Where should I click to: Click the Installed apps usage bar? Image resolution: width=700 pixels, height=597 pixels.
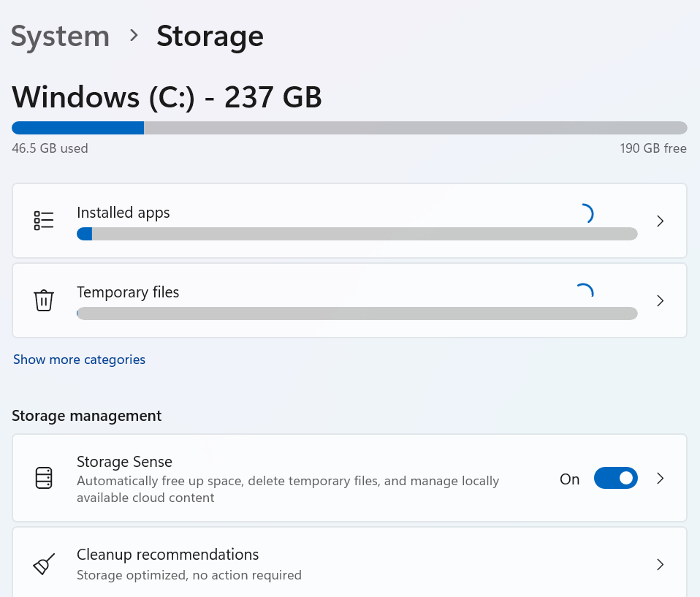[x=357, y=234]
